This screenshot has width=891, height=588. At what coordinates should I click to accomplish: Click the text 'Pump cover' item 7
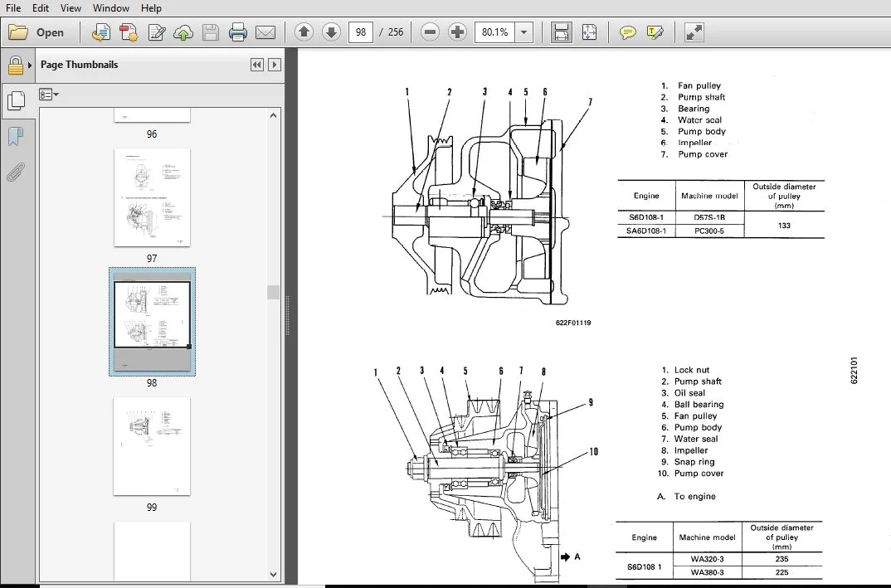[703, 154]
